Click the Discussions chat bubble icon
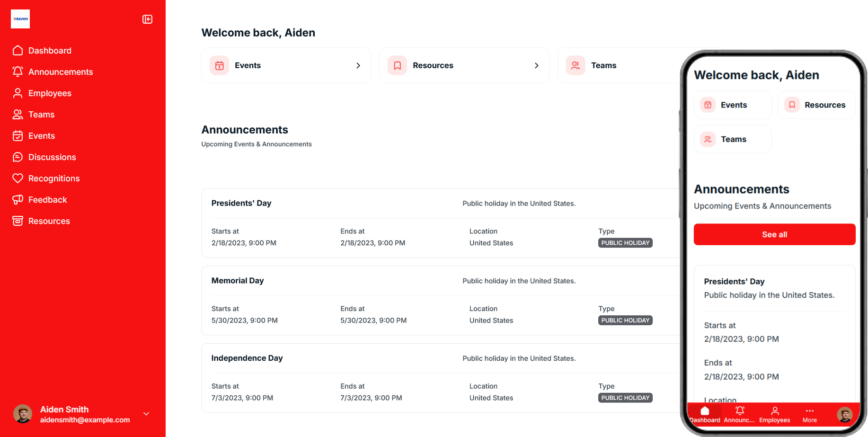This screenshot has height=437, width=868. point(18,157)
